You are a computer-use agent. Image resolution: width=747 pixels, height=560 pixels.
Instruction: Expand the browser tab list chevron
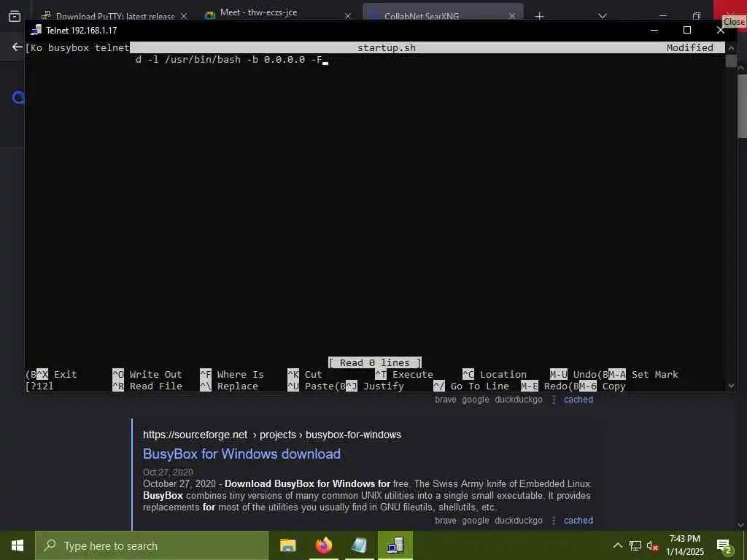pyautogui.click(x=603, y=16)
